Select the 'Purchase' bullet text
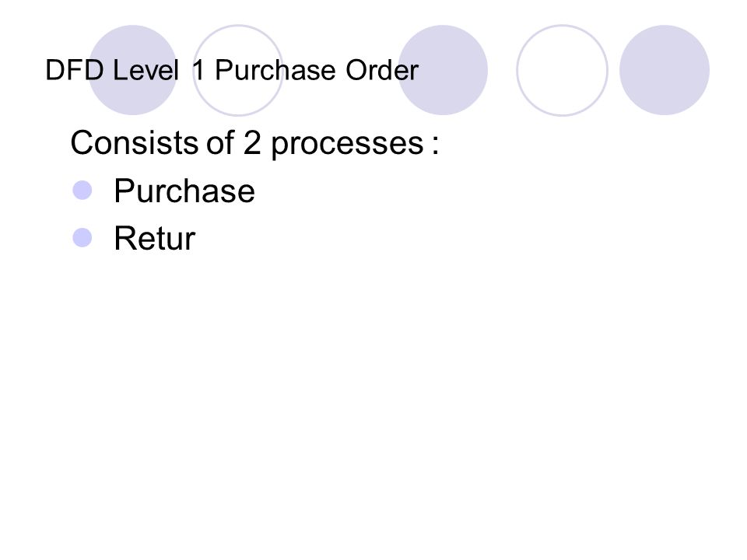This screenshot has width=747, height=560. tap(184, 191)
